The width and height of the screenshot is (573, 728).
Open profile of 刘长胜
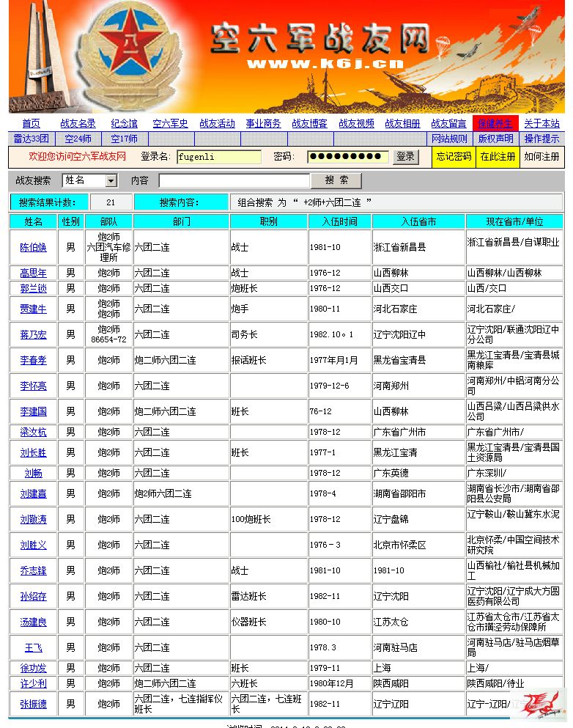[34, 452]
